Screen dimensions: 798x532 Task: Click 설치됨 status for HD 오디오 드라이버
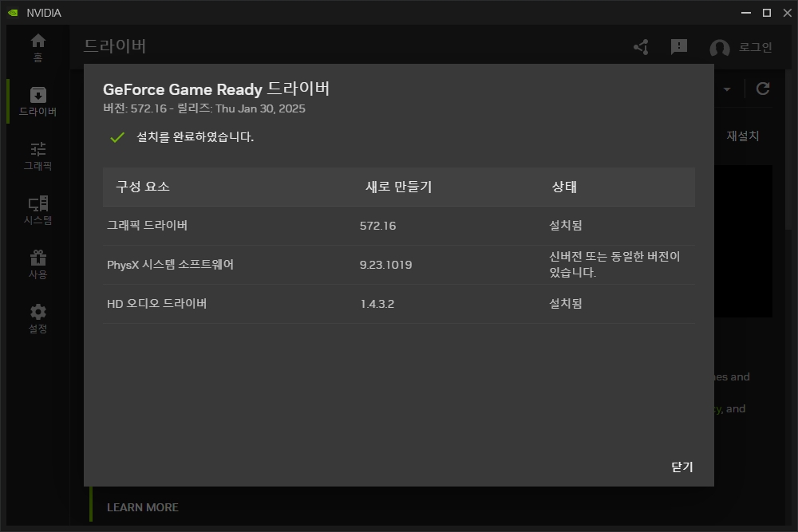566,304
